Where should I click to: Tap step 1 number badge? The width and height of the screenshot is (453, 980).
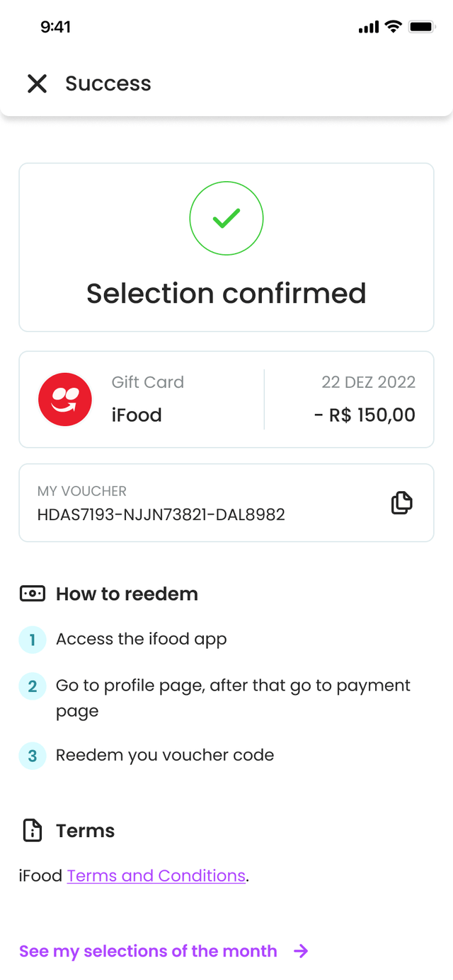32,640
